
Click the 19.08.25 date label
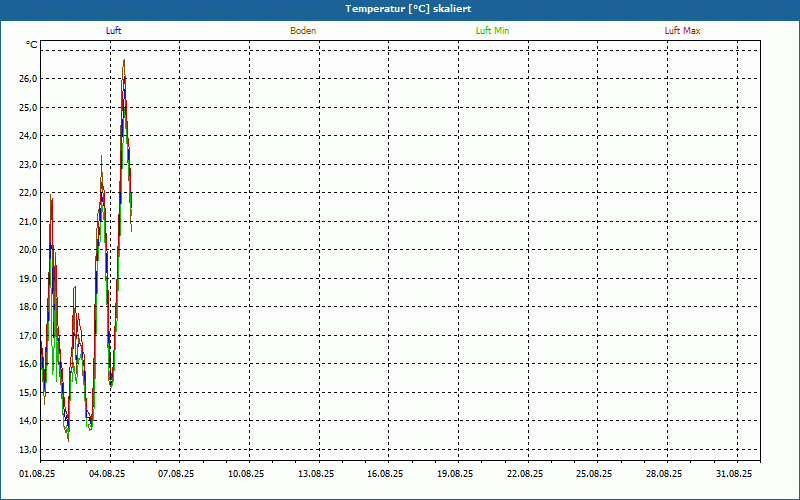click(455, 474)
